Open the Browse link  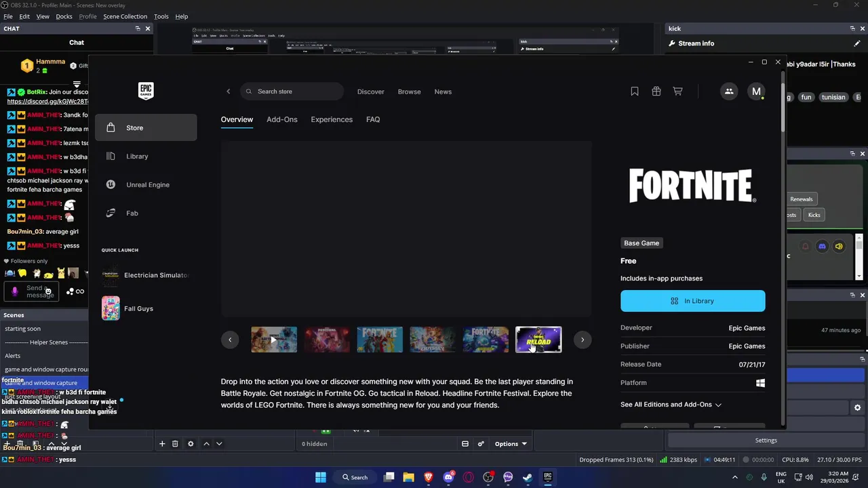pyautogui.click(x=409, y=91)
